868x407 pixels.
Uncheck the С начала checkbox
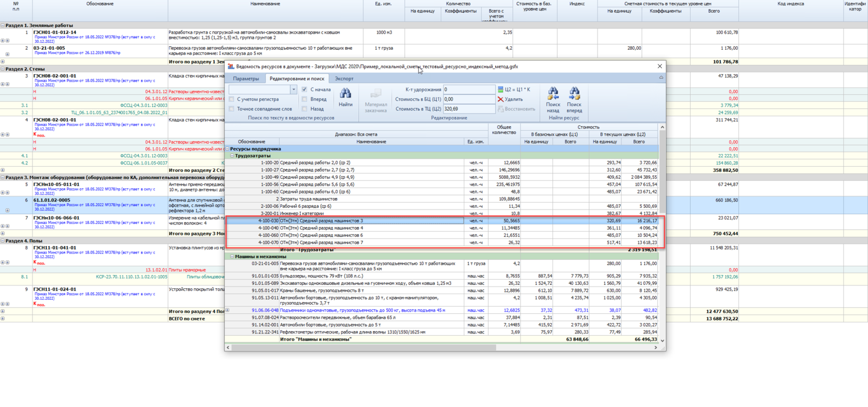tap(305, 90)
